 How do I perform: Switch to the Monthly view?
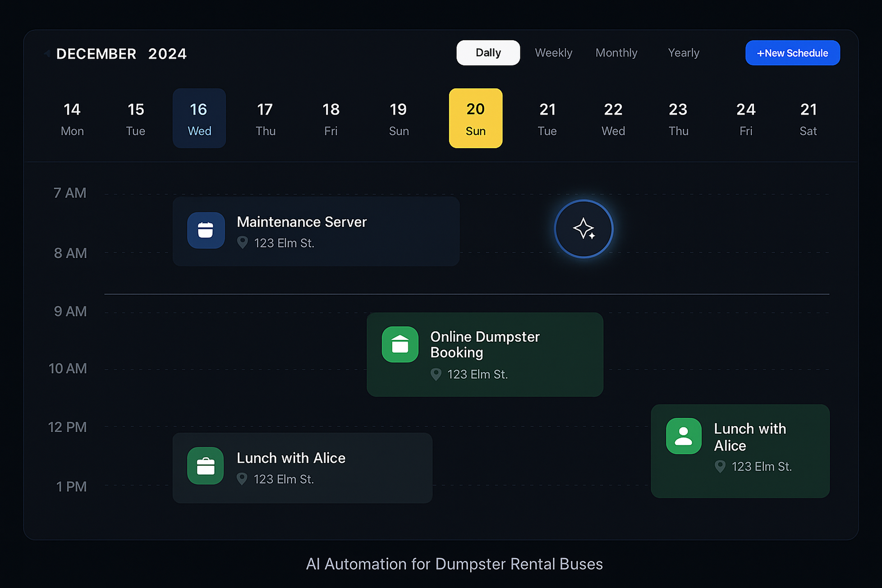[x=617, y=52]
